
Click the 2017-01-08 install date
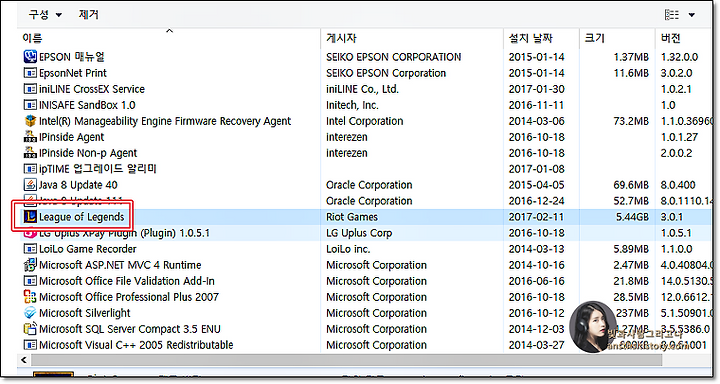pos(536,169)
